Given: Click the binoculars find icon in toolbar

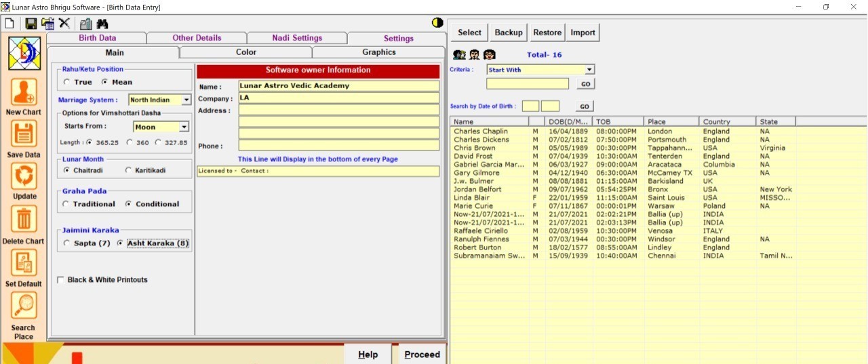Looking at the screenshot, I should (x=102, y=24).
